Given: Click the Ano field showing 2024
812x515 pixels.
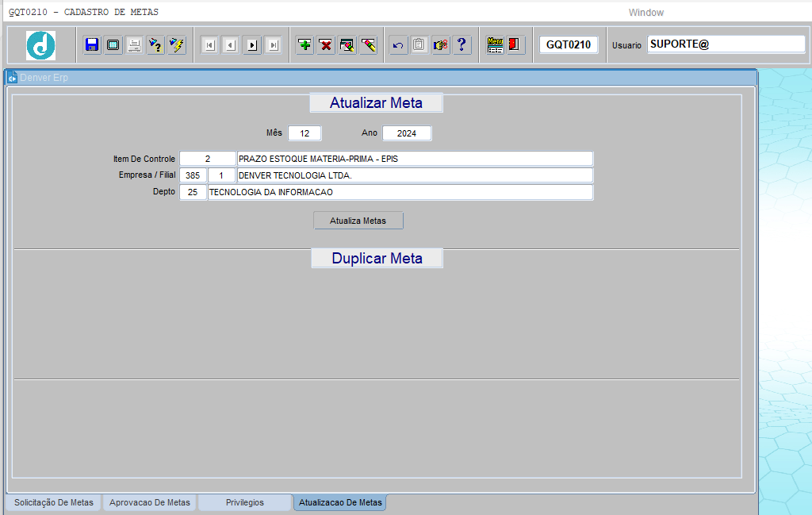Looking at the screenshot, I should [407, 133].
